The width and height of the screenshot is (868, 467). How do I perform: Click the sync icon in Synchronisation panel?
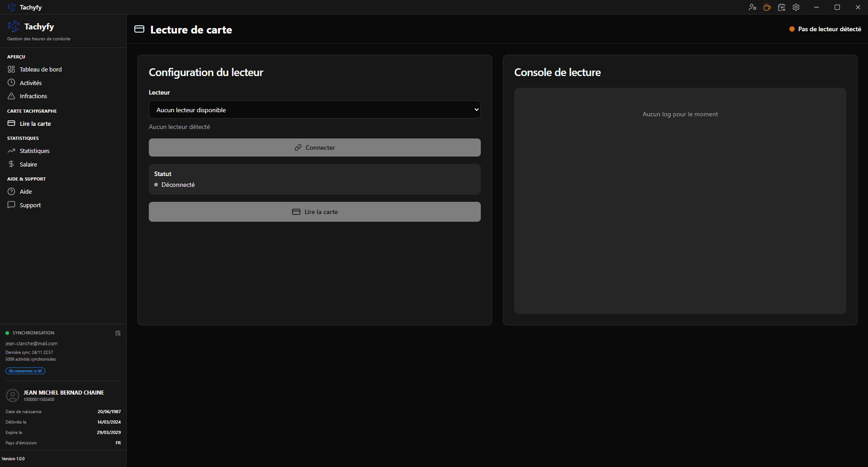point(118,333)
